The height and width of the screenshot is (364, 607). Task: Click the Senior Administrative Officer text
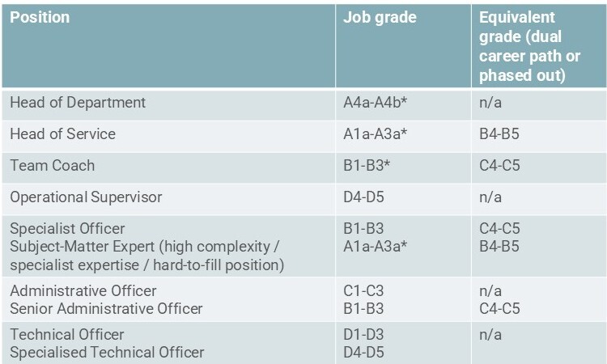[107, 309]
